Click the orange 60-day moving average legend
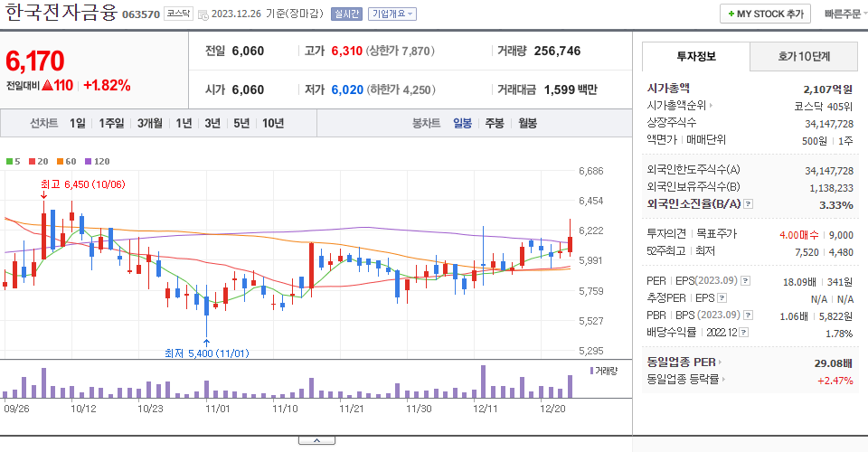 point(66,162)
